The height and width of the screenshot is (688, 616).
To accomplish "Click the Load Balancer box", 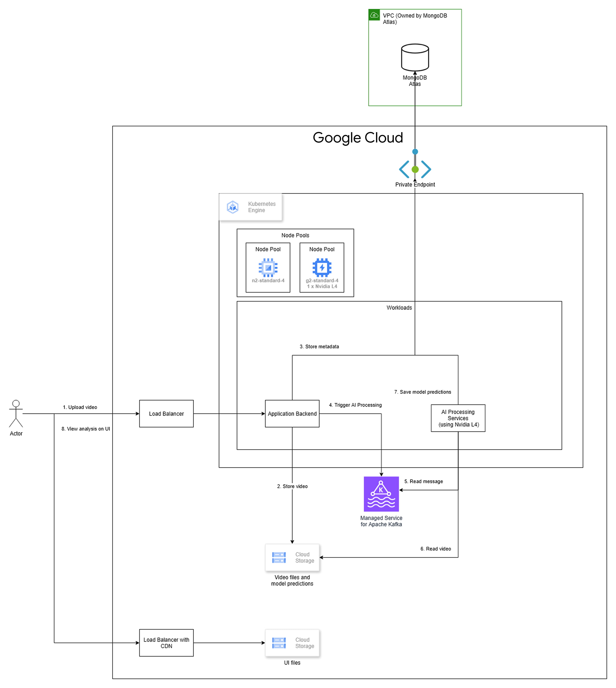I will point(166,414).
